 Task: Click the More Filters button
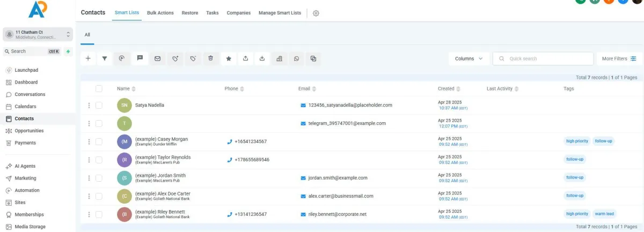pyautogui.click(x=619, y=59)
